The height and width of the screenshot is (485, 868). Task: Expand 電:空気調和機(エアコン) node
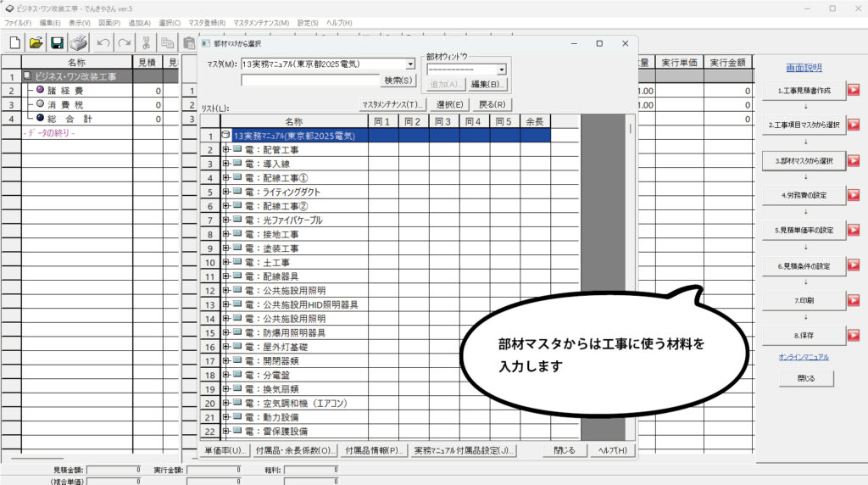pyautogui.click(x=225, y=403)
